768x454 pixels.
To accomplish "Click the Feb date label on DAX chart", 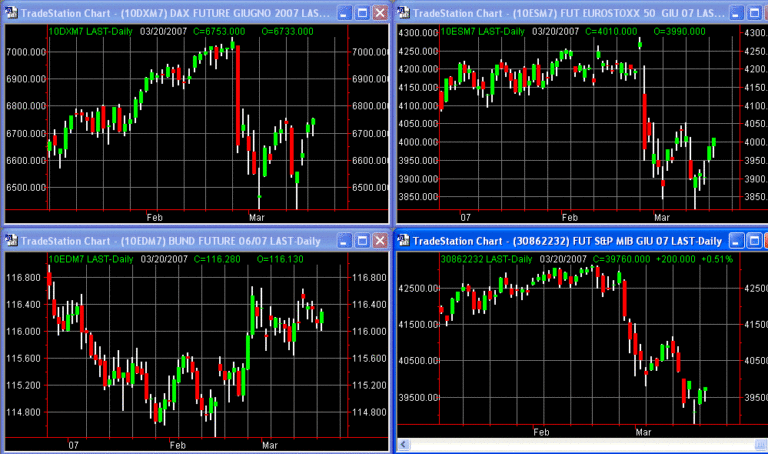I will click(155, 215).
